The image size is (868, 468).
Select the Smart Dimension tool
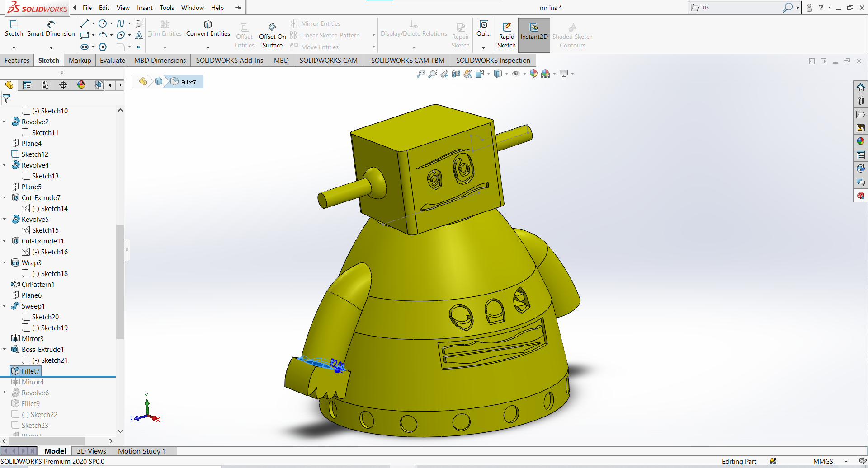click(51, 28)
